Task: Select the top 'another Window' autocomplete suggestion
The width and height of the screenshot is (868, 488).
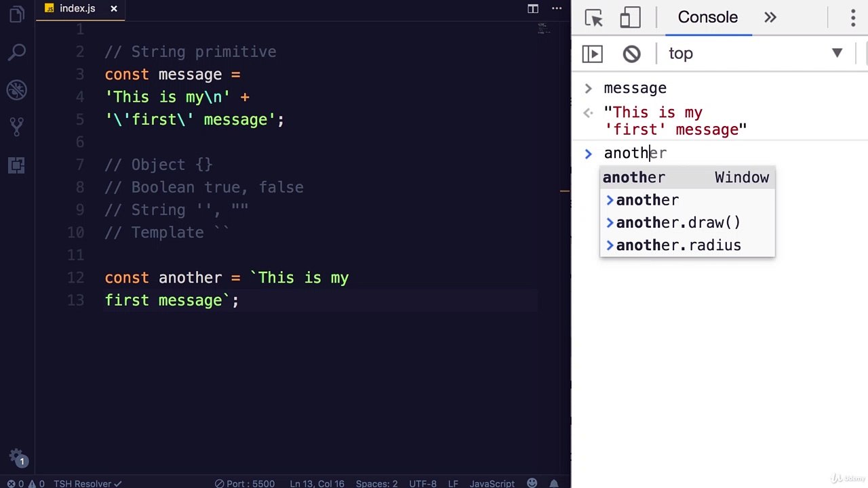Action: (687, 178)
